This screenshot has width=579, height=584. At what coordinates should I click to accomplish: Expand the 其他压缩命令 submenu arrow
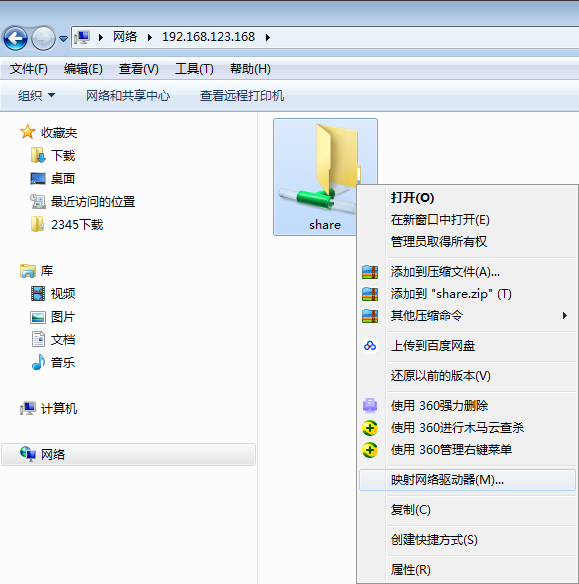(565, 316)
